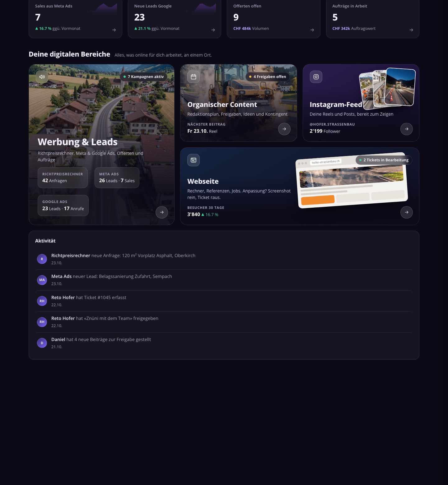448x485 pixels.
Task: Click the Fr 23.10. Reel next post text
Action: click(x=202, y=131)
